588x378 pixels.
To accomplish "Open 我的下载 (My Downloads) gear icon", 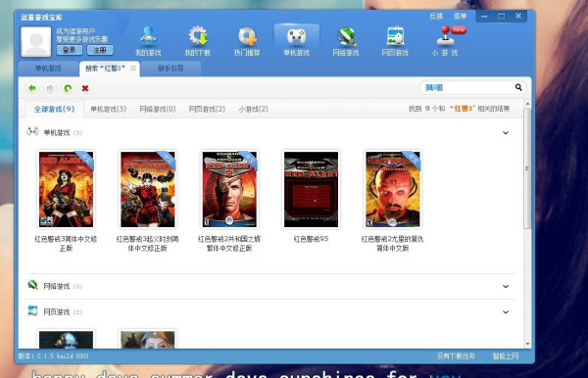I will (x=198, y=36).
